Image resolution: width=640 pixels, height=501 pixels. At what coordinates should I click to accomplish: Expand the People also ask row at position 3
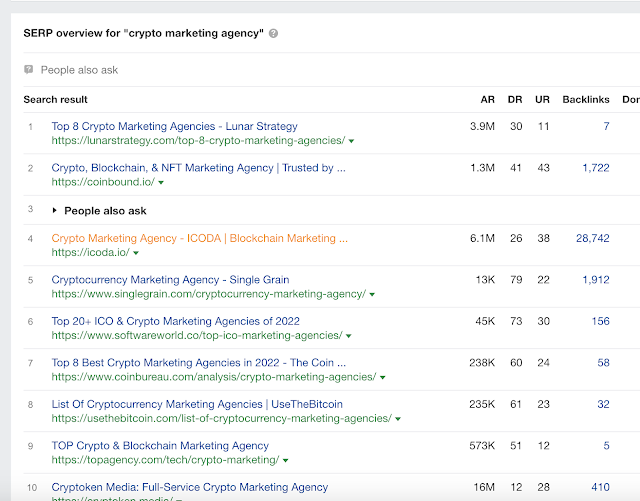(55, 211)
